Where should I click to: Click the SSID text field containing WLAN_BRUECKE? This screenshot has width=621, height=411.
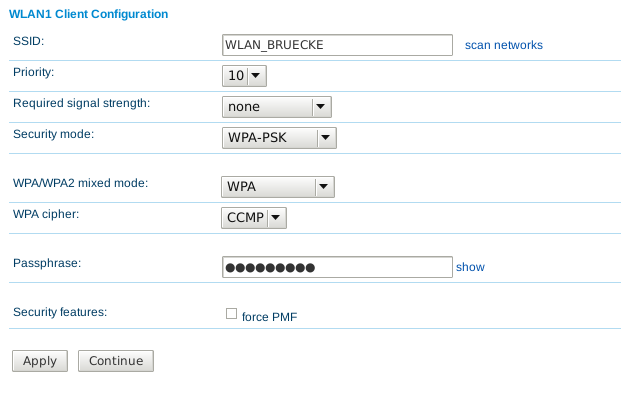point(337,45)
